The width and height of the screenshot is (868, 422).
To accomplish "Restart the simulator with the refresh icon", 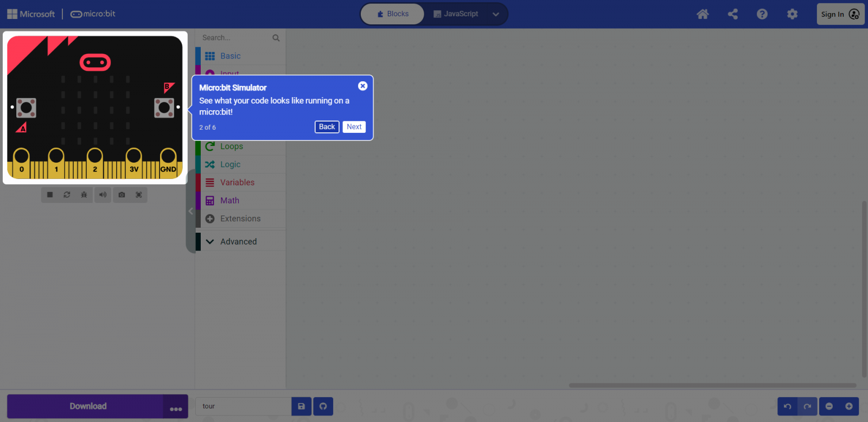I will click(67, 195).
